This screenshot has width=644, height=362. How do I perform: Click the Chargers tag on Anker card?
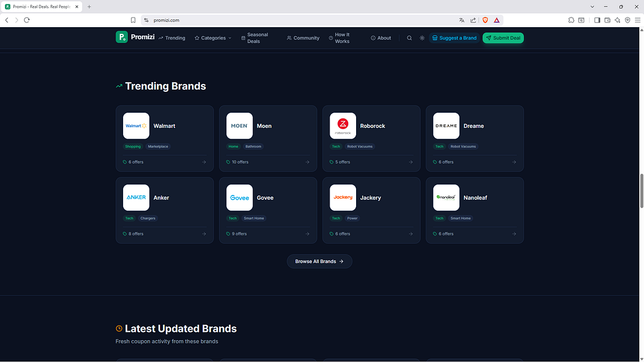click(x=148, y=218)
